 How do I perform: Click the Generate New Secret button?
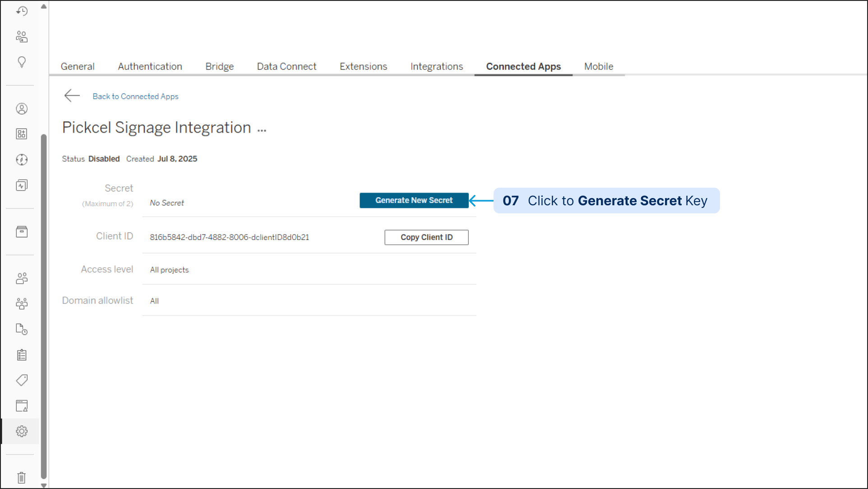tap(414, 200)
